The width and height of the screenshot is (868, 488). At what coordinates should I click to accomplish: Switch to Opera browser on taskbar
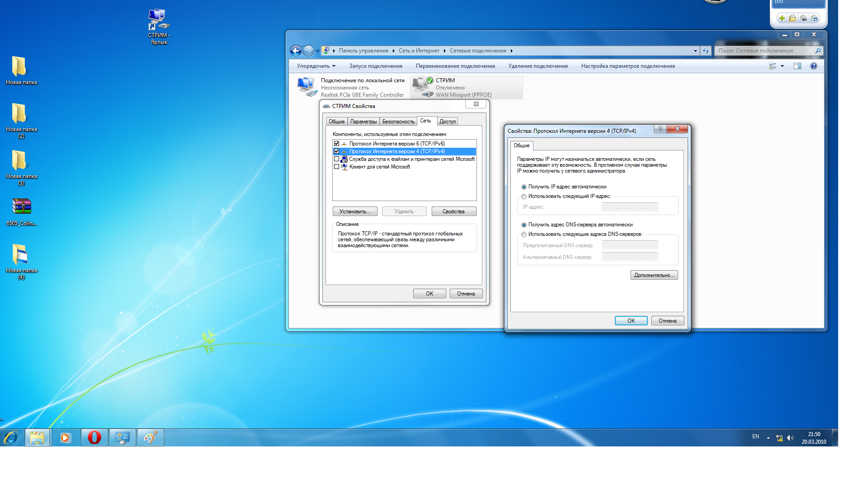(94, 437)
